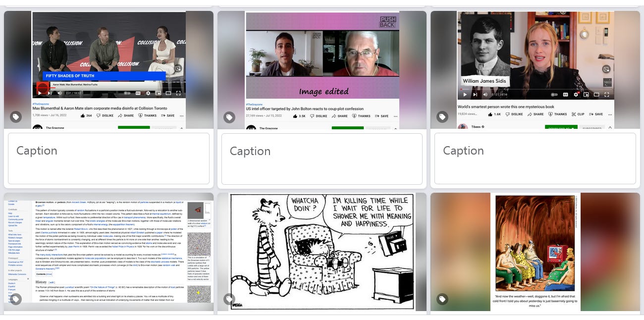Click next-video button in the Collision Toronto screenshot
The image size is (644, 320).
point(50,93)
